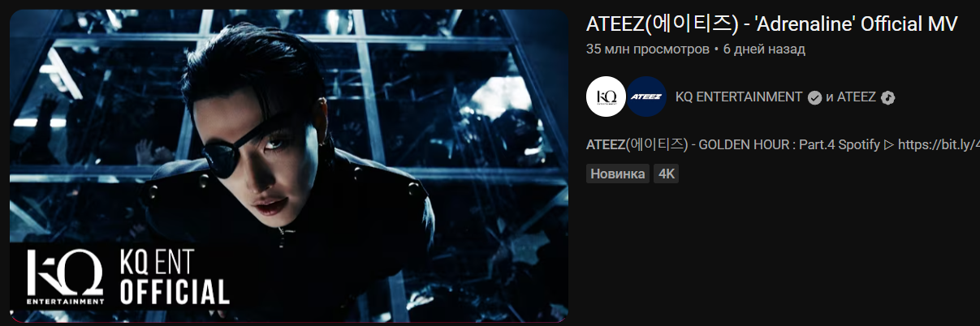Screen dimensions: 980x326
Task: Go to the ATEEZ channel name link
Action: [856, 97]
